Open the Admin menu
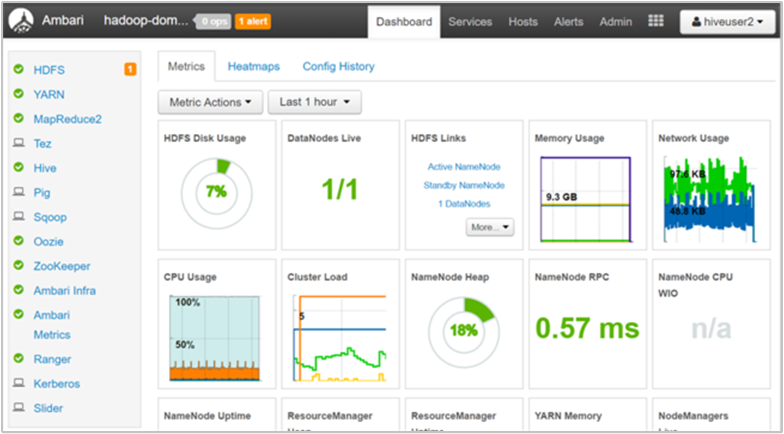This screenshot has height=434, width=784. pyautogui.click(x=616, y=22)
